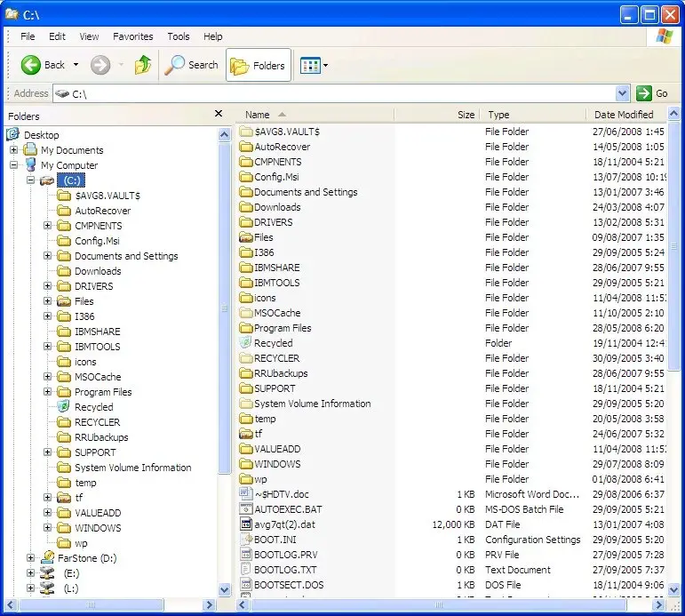Sort by Size column header
The width and height of the screenshot is (685, 616).
click(437, 115)
